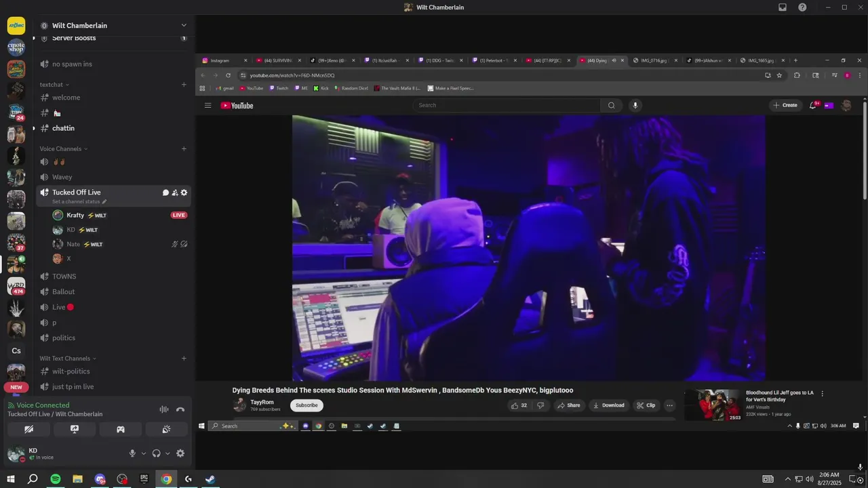The image size is (868, 488).
Task: Open output device options arrow beside headphones
Action: tap(167, 453)
